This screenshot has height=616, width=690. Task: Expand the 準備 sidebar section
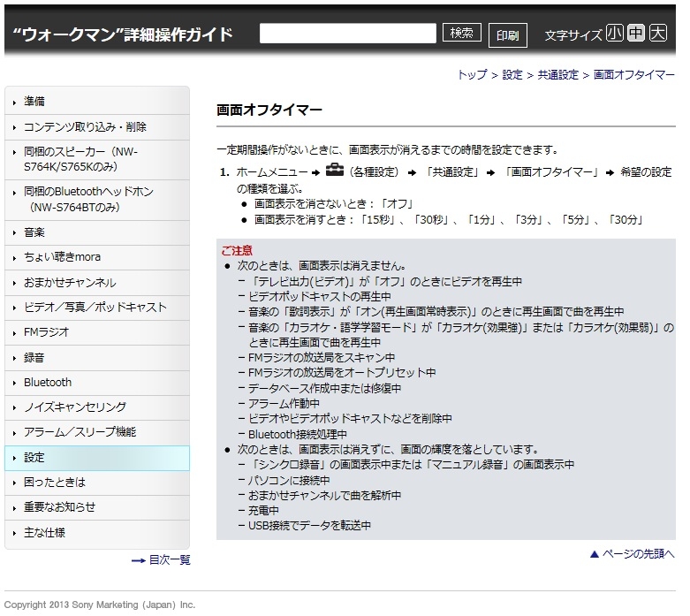[x=34, y=102]
